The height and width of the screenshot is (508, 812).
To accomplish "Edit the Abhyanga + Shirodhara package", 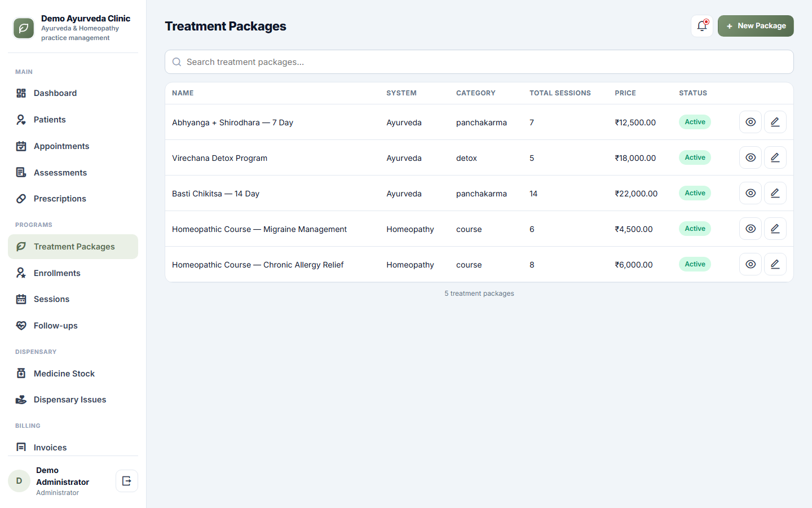I will (775, 122).
